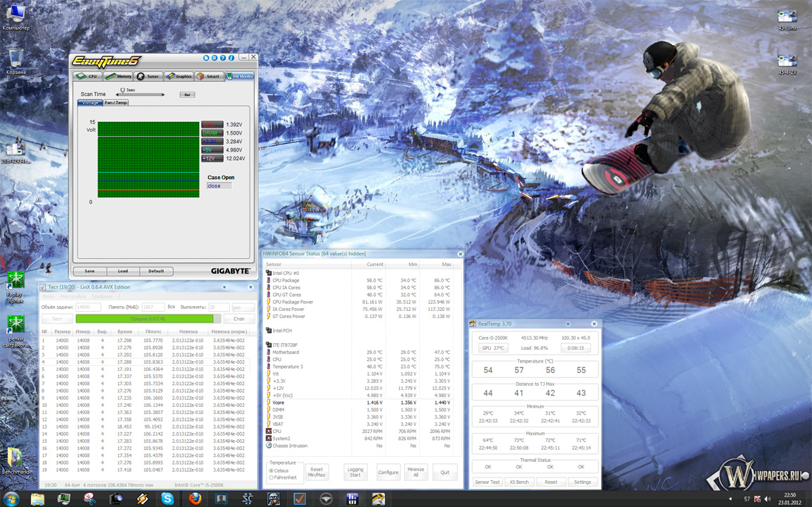Open the LinX title bar dropdown arrow
The height and width of the screenshot is (507, 812).
coord(224,288)
